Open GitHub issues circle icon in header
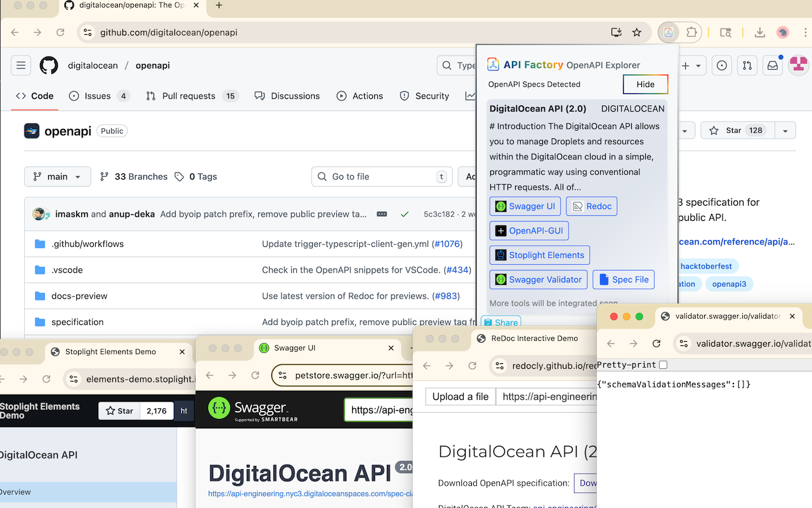812x508 pixels. click(722, 65)
